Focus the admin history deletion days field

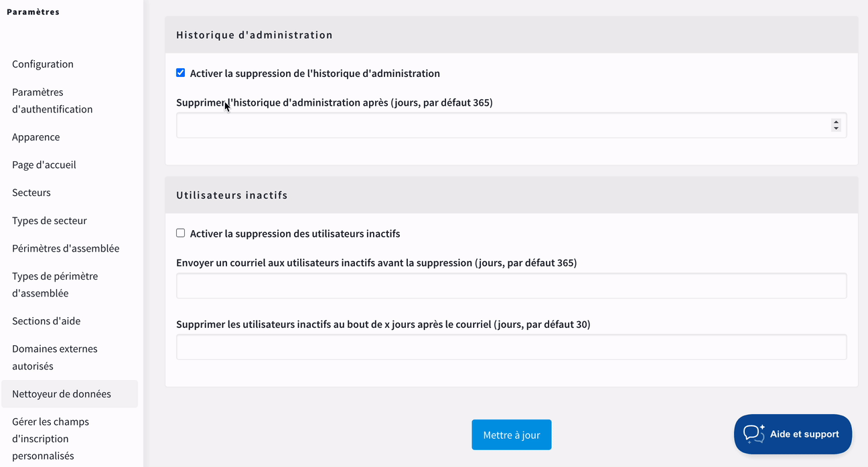pyautogui.click(x=512, y=125)
